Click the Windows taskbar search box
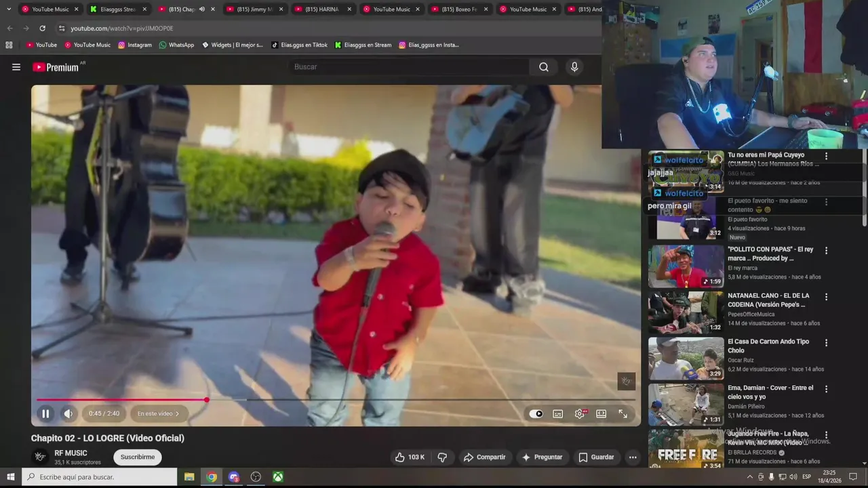This screenshot has width=868, height=488. tap(100, 477)
